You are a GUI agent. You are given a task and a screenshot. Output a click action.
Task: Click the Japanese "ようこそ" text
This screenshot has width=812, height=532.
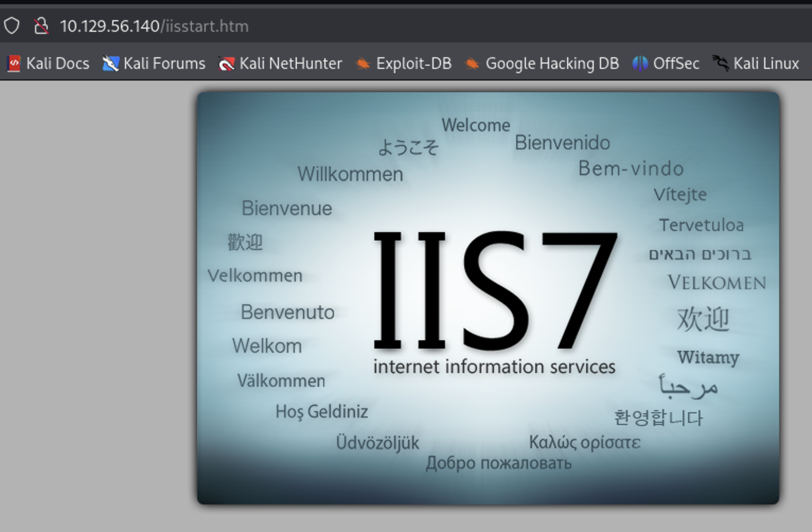[x=408, y=147]
